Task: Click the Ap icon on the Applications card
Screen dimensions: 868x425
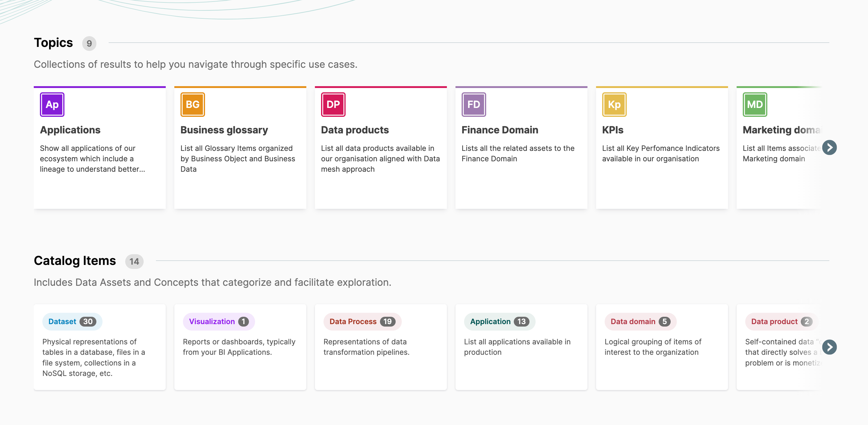Action: point(52,104)
